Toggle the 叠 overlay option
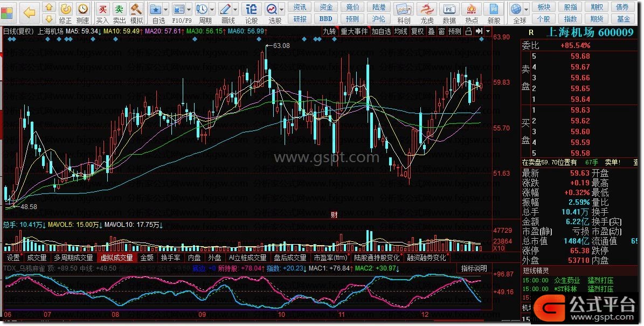 [x=431, y=31]
